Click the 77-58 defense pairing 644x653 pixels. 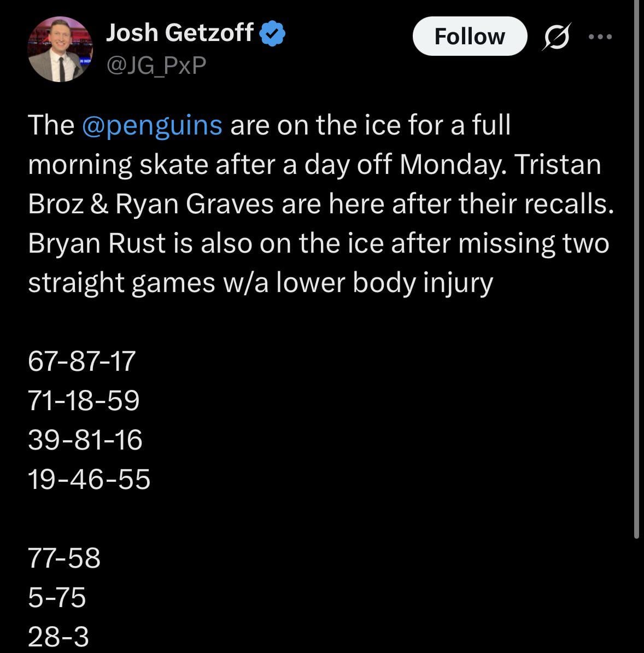[x=65, y=558]
